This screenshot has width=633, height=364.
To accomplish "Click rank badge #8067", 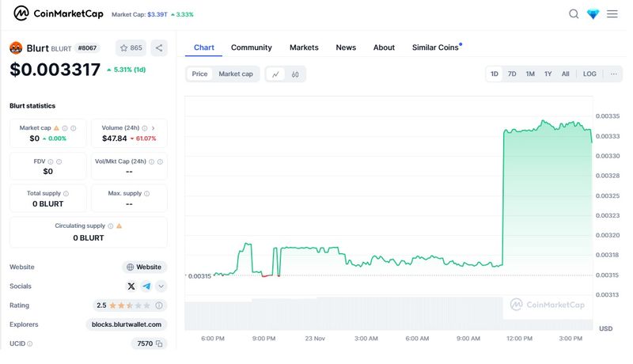I will tap(87, 48).
